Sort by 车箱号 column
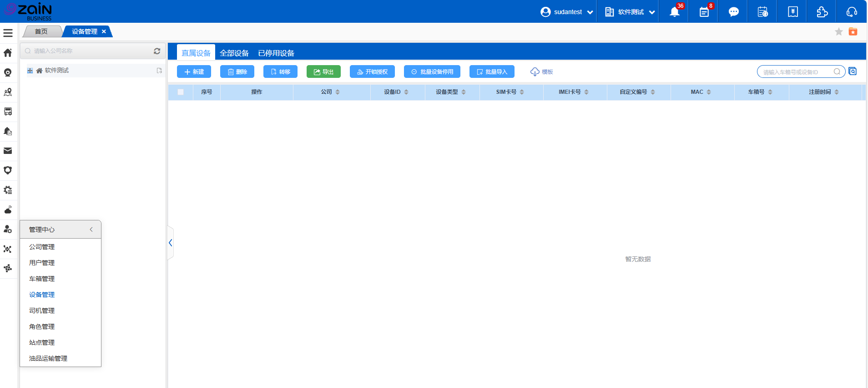Image resolution: width=868 pixels, height=388 pixels. 770,92
